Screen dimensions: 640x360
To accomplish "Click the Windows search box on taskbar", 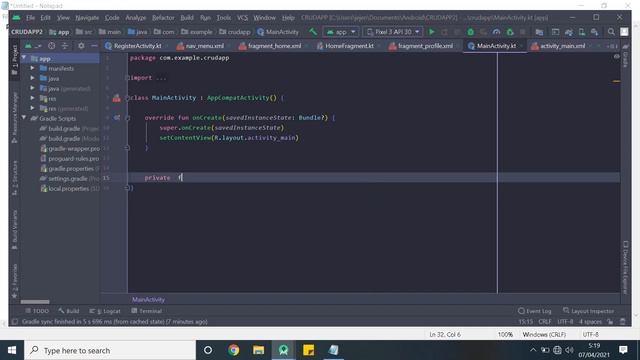I will [x=110, y=350].
